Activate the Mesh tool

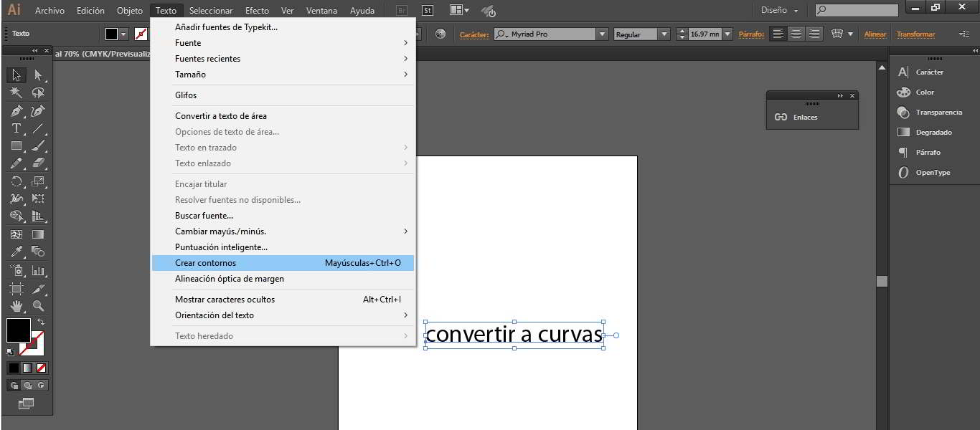click(17, 234)
